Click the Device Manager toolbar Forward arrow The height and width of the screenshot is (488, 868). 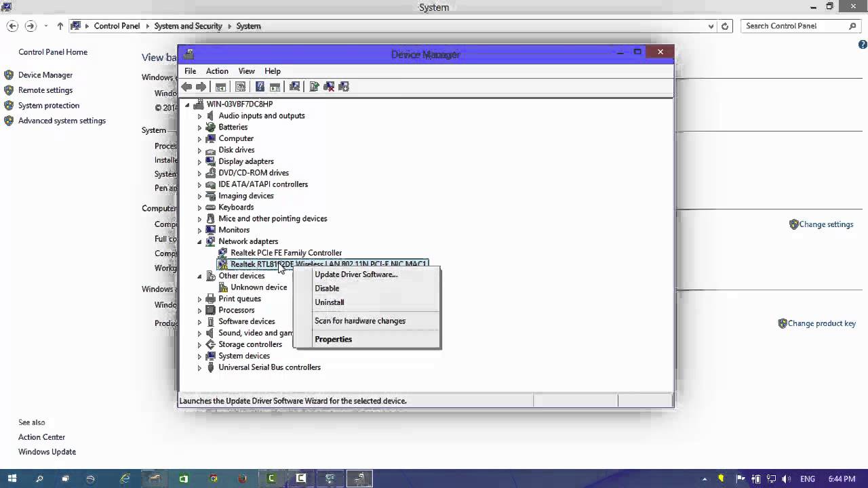(x=201, y=87)
